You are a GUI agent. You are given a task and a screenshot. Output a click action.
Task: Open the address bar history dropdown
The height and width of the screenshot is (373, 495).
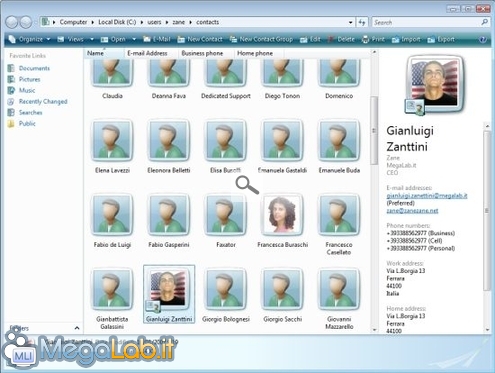click(350, 22)
